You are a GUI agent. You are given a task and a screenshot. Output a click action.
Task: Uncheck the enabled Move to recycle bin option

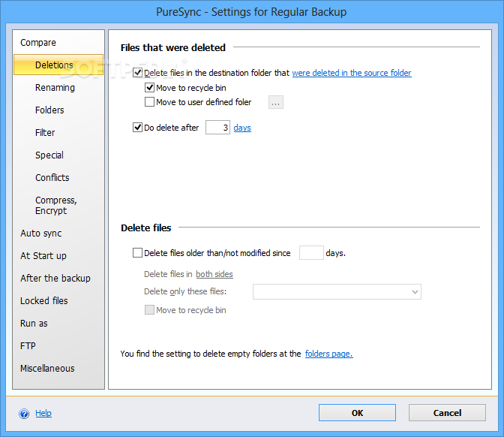tap(149, 88)
